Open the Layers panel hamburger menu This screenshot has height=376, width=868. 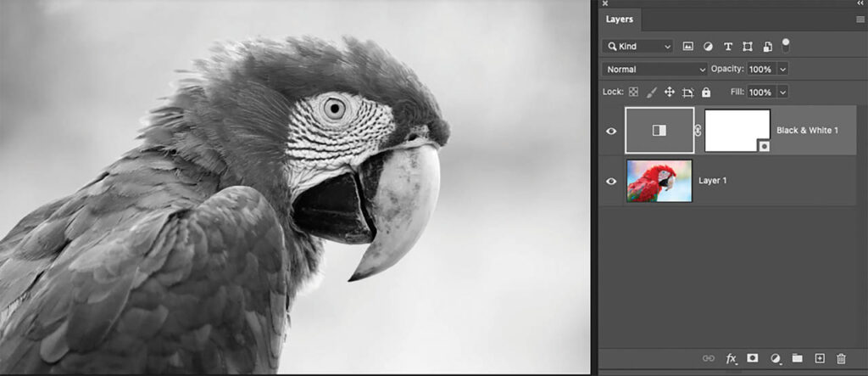860,19
